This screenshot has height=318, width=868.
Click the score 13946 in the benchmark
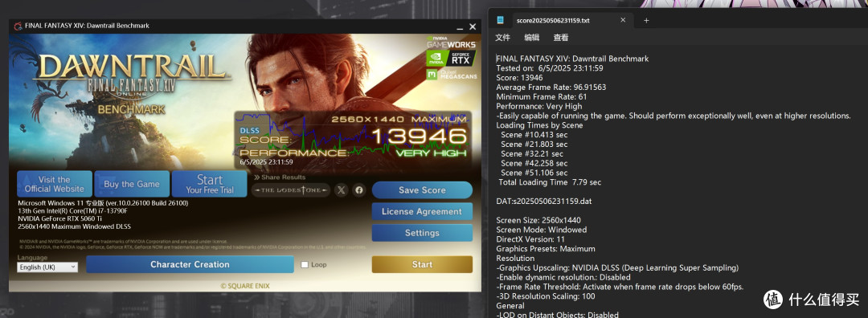pyautogui.click(x=419, y=136)
